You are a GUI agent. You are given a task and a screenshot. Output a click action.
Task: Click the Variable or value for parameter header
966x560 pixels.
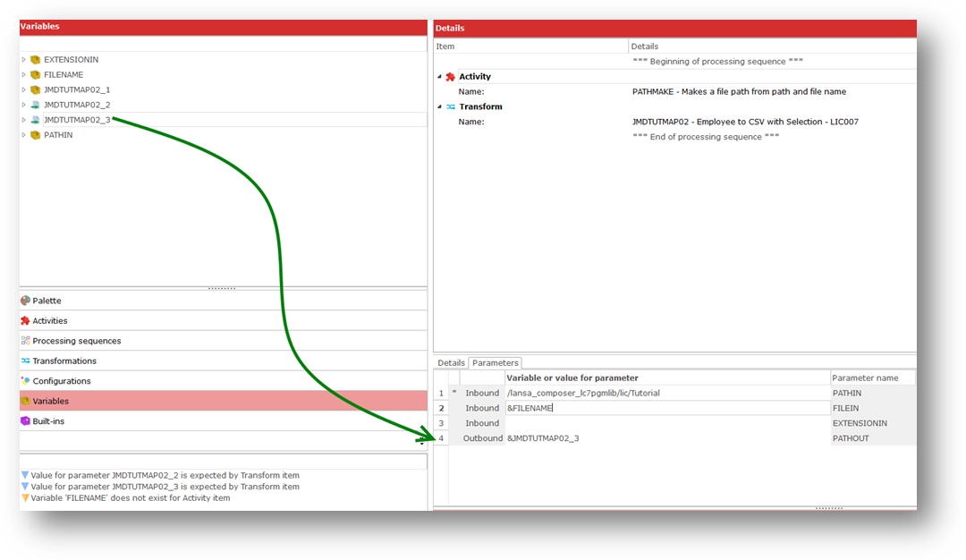click(x=668, y=378)
